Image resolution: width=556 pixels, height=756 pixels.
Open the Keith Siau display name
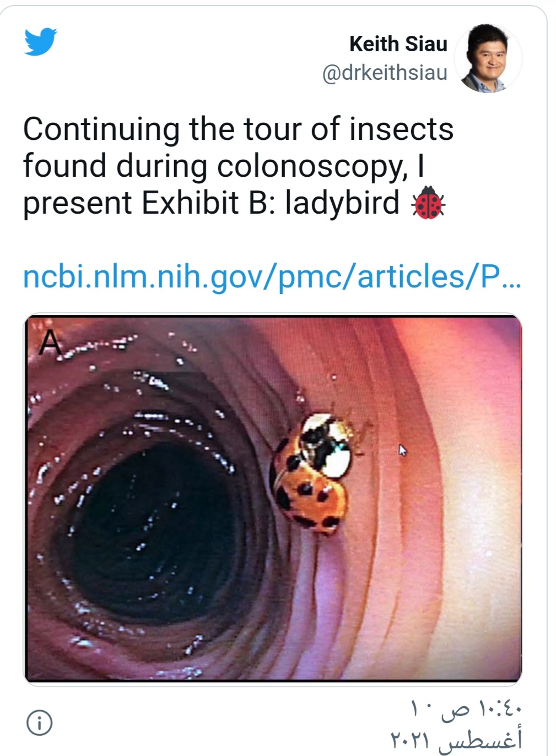(398, 44)
